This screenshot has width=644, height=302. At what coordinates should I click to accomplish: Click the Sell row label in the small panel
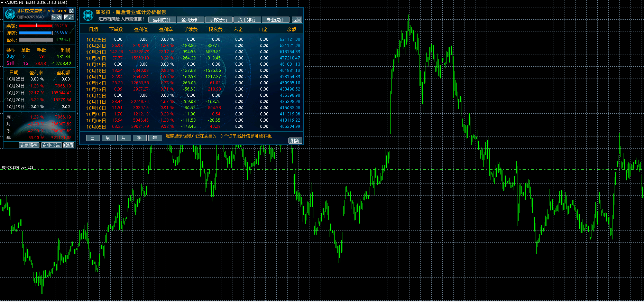(10, 63)
